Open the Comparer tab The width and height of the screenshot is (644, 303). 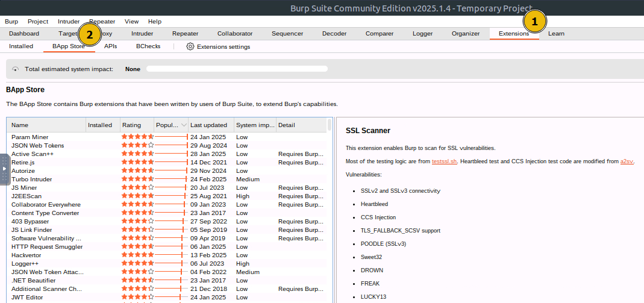coord(380,34)
